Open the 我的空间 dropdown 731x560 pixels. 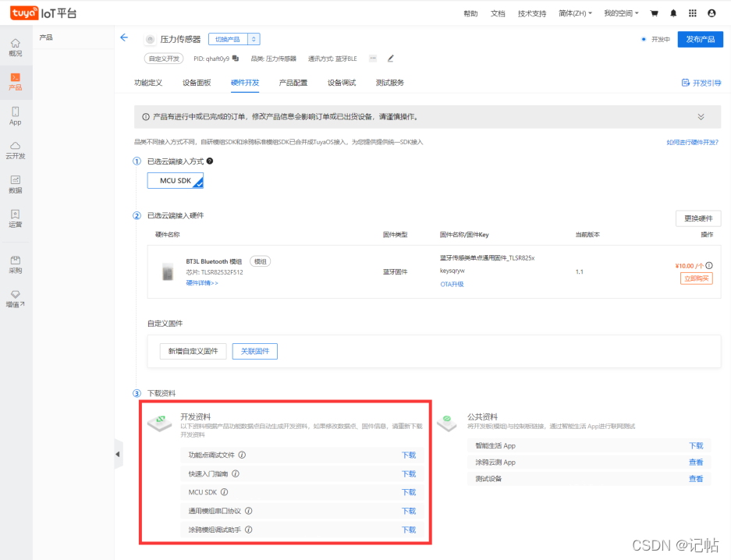coord(621,13)
